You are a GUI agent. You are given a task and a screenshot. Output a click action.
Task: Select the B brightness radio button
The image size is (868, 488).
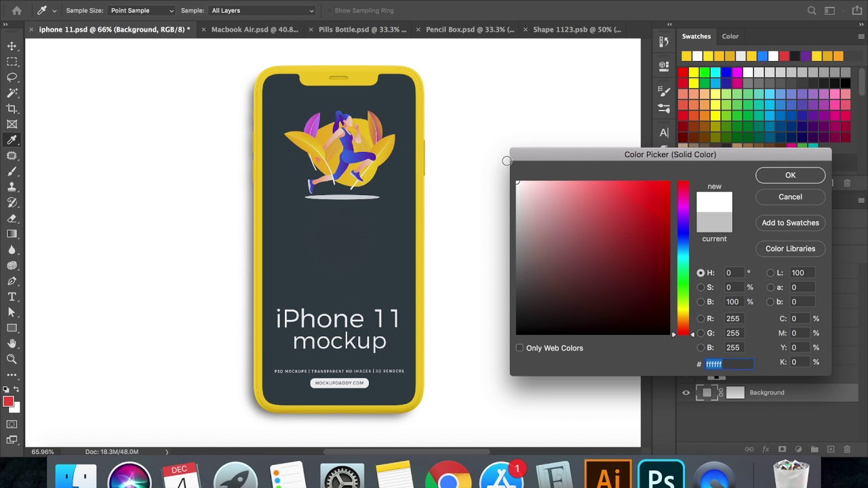tap(701, 302)
